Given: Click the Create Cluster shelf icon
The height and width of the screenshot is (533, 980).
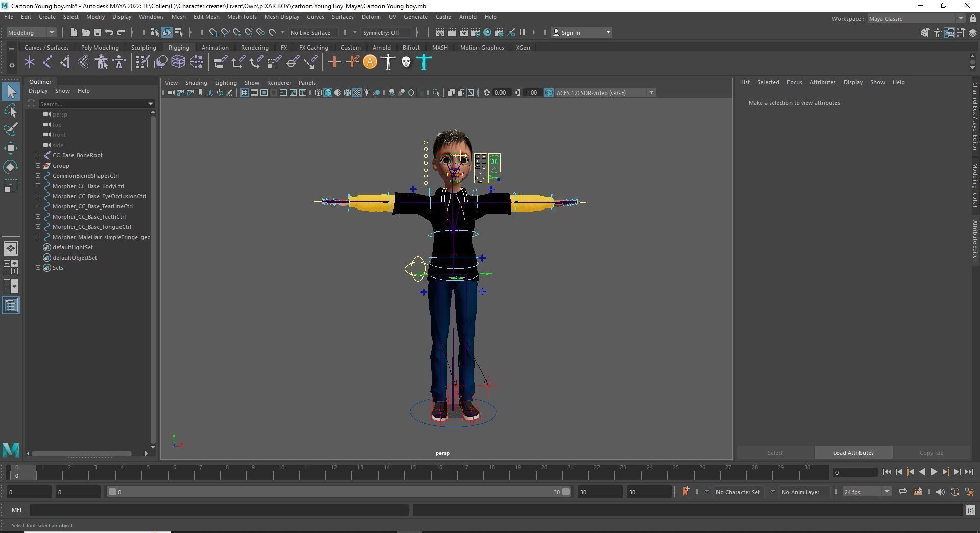Looking at the screenshot, I should (x=197, y=62).
